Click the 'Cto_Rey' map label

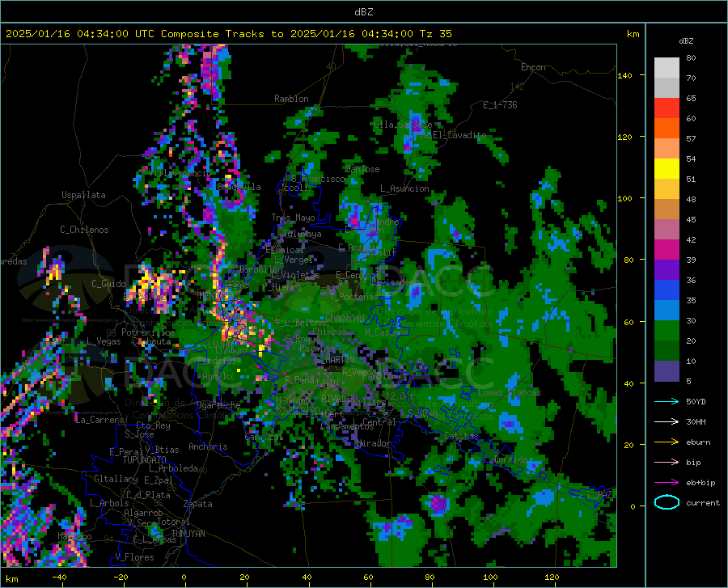[x=153, y=425]
